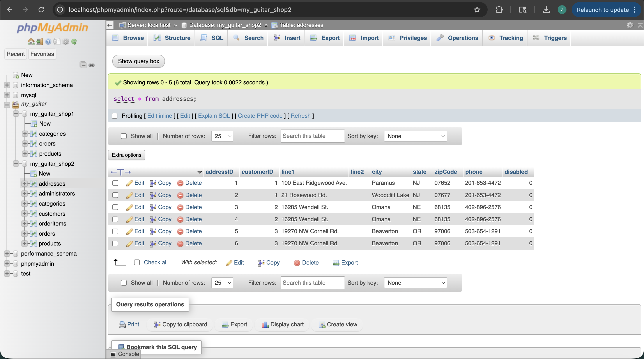Tick the upper Show all checkbox
644x359 pixels.
click(x=124, y=136)
